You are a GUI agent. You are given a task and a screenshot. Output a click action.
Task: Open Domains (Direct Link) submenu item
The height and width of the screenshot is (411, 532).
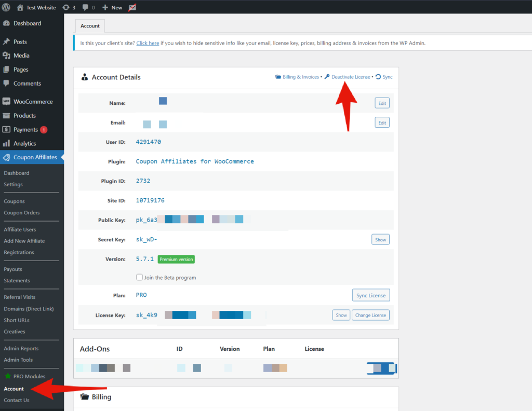[x=29, y=309]
